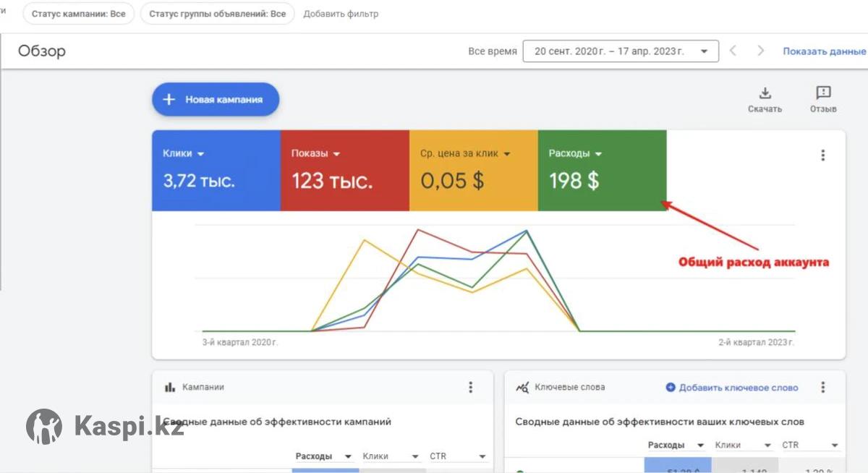The height and width of the screenshot is (473, 868).
Task: Click Добавить фильтр
Action: [341, 14]
